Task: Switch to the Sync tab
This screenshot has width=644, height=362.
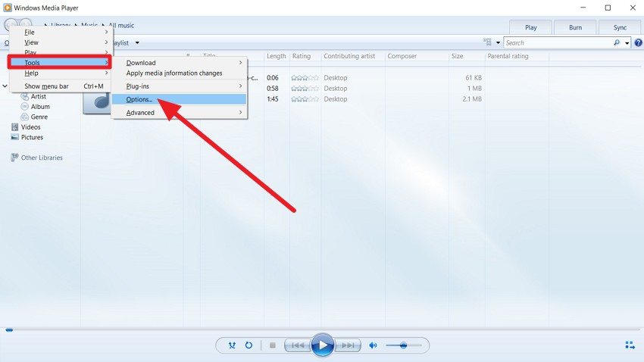Action: [x=620, y=27]
